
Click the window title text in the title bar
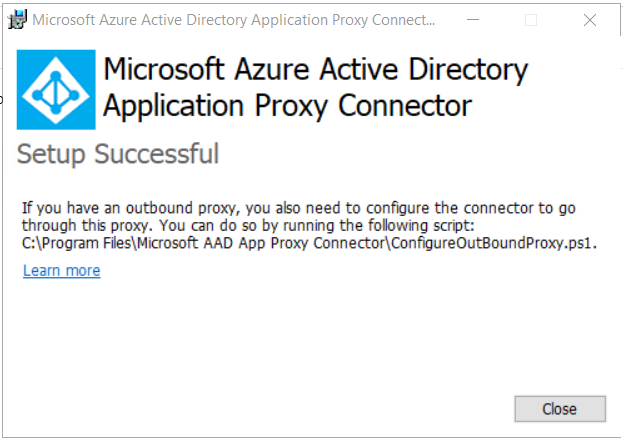234,20
